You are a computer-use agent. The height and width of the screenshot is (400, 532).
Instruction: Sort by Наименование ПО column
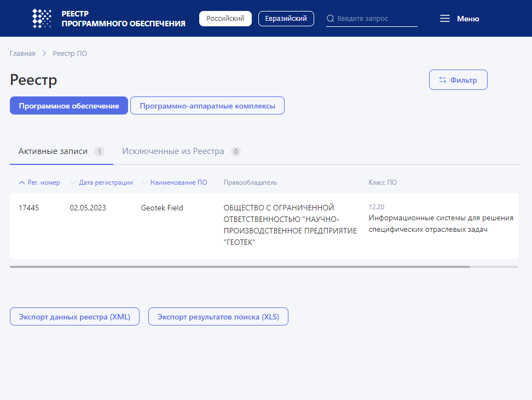tap(178, 182)
